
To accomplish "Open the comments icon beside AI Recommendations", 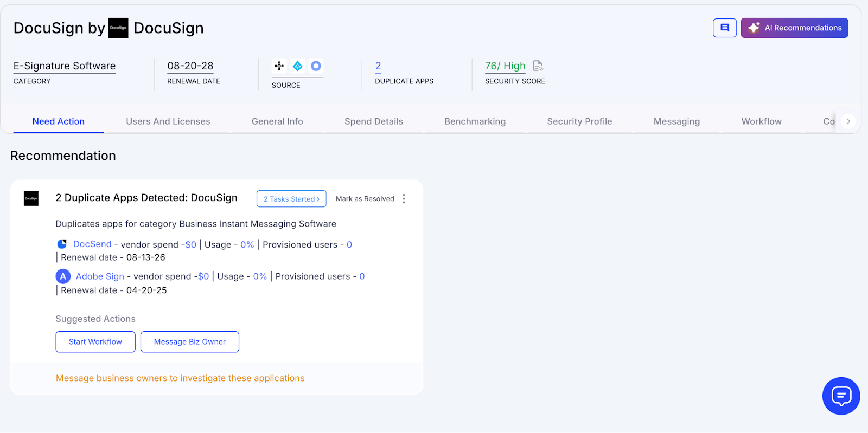I will coord(725,28).
